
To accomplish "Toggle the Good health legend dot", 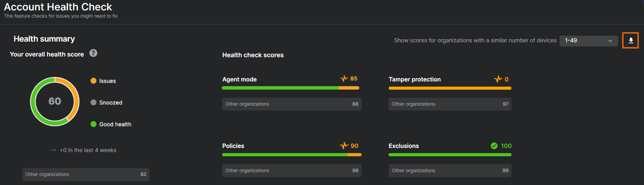I will tap(93, 124).
